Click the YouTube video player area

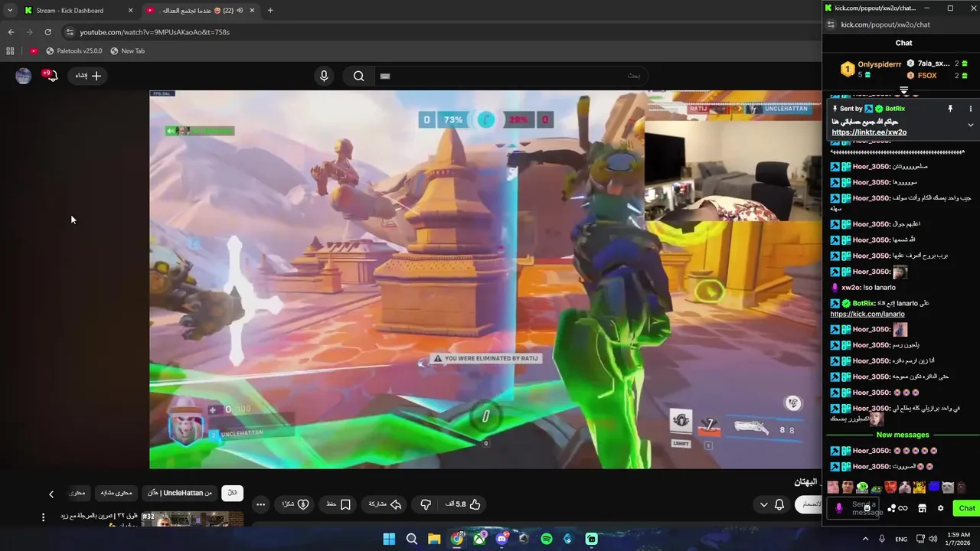click(485, 279)
